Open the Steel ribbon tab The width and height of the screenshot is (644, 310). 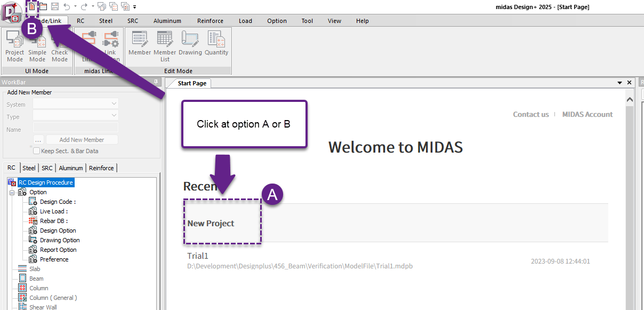point(106,21)
